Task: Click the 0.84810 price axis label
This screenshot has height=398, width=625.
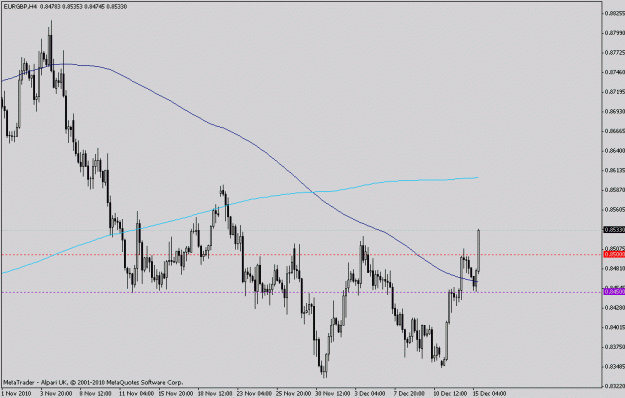Action: tap(615, 268)
